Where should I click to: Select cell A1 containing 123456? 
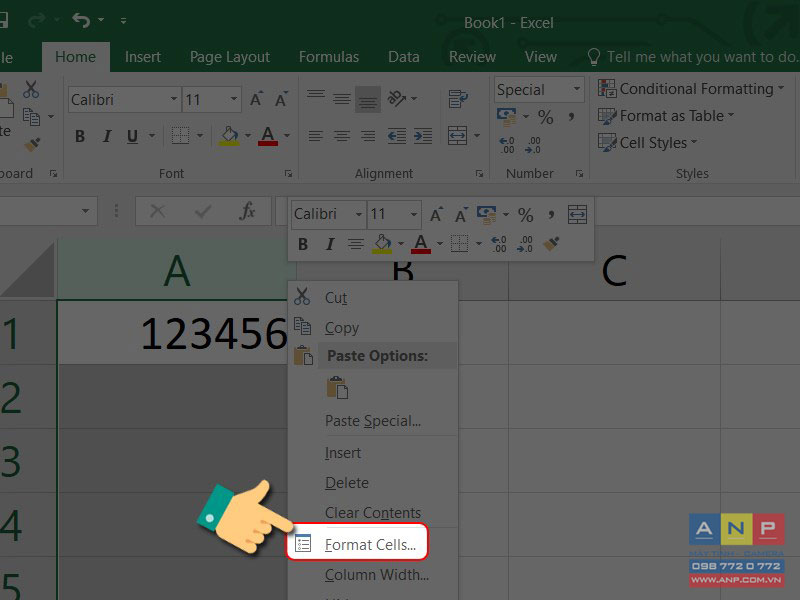[x=172, y=333]
